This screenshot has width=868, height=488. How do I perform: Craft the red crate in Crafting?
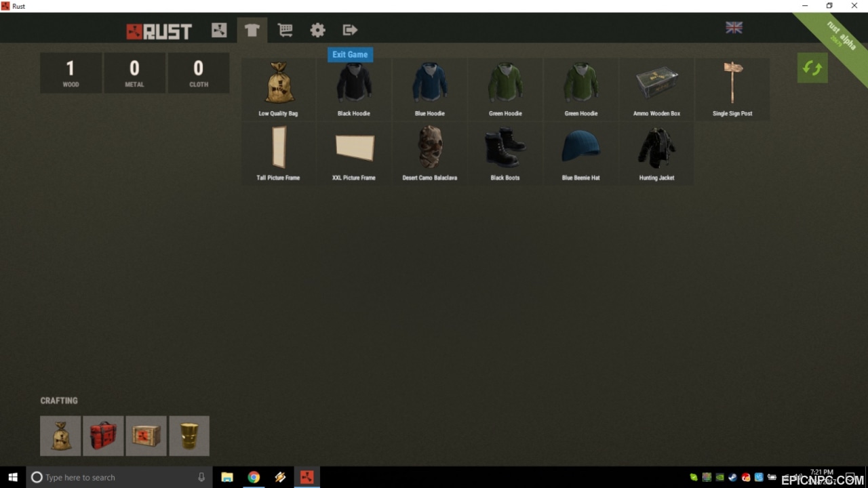[103, 436]
